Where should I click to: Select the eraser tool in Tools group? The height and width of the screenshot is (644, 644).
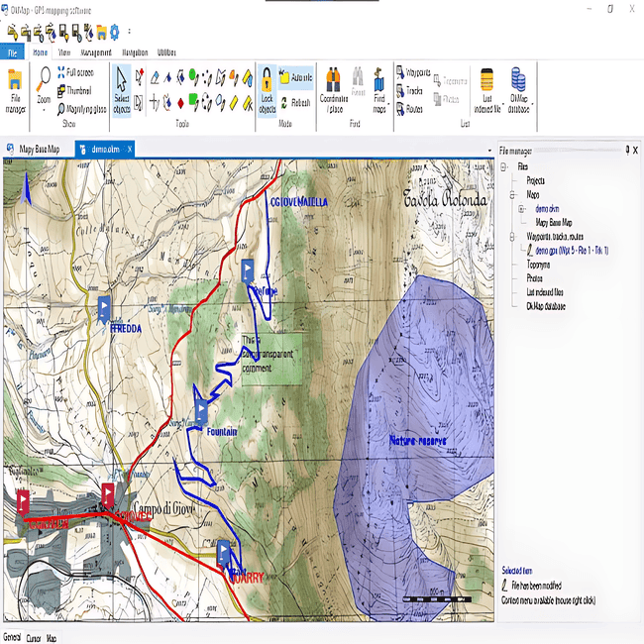tap(155, 77)
